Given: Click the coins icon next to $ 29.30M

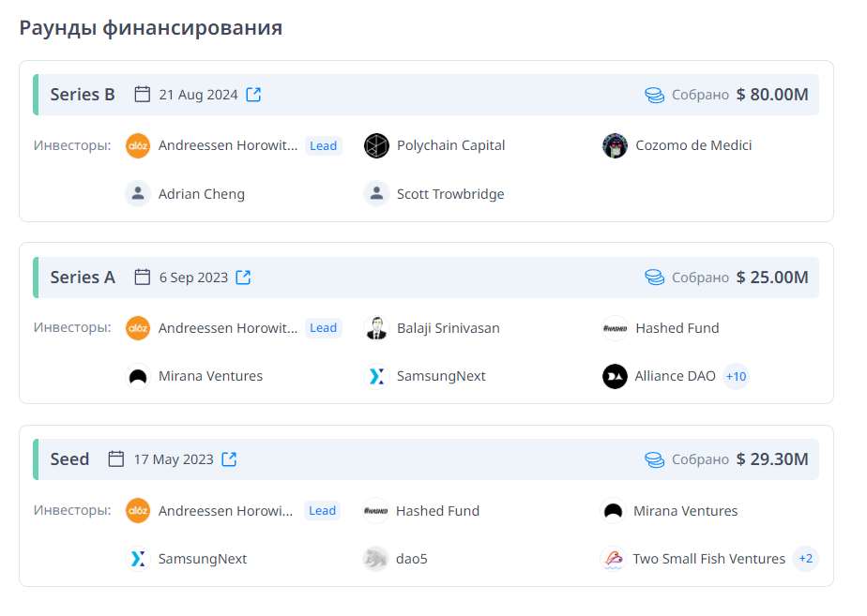Looking at the screenshot, I should point(655,459).
